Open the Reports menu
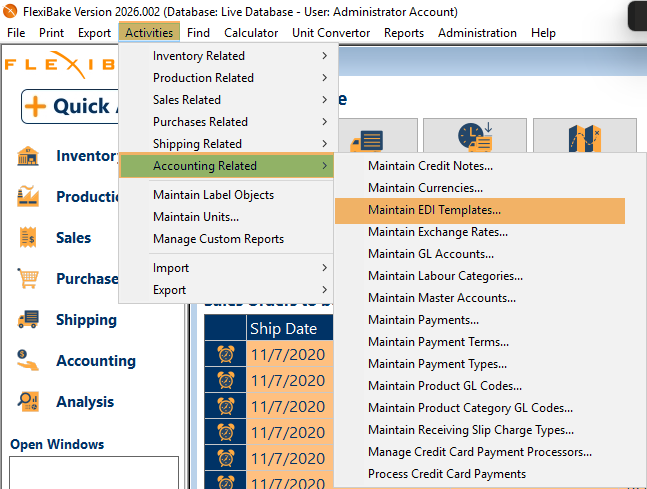Image resolution: width=647 pixels, height=489 pixels. 404,33
